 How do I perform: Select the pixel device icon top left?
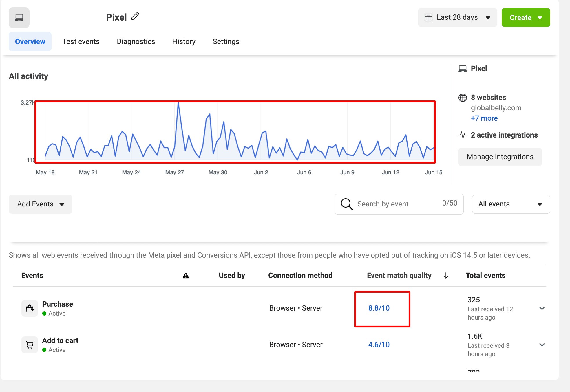19,17
